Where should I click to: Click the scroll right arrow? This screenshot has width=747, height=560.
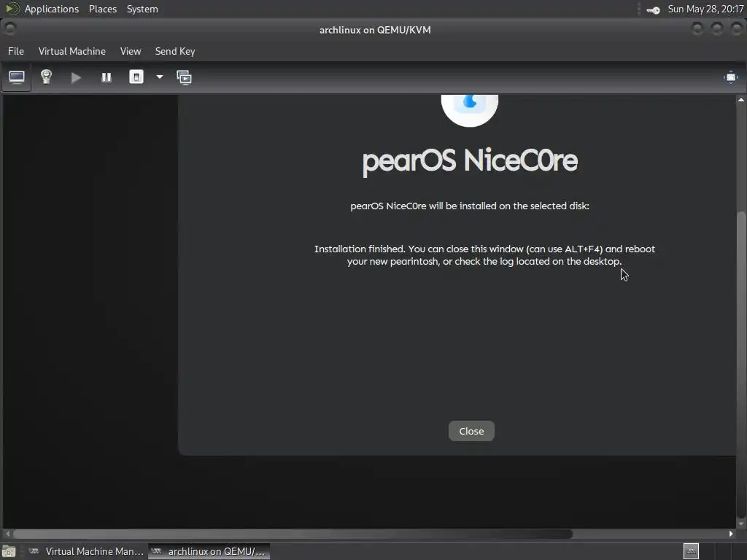731,534
